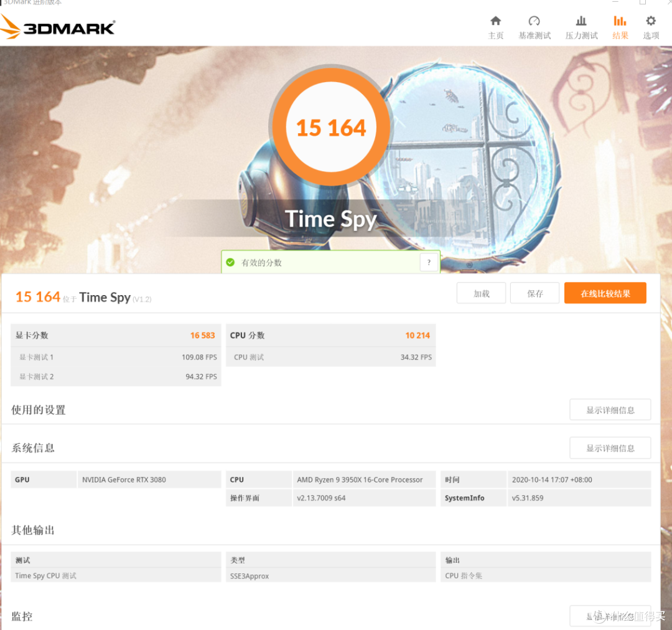Viewport: 672px width, 630px height.
Task: Show details for 监控 section
Action: tap(610, 616)
